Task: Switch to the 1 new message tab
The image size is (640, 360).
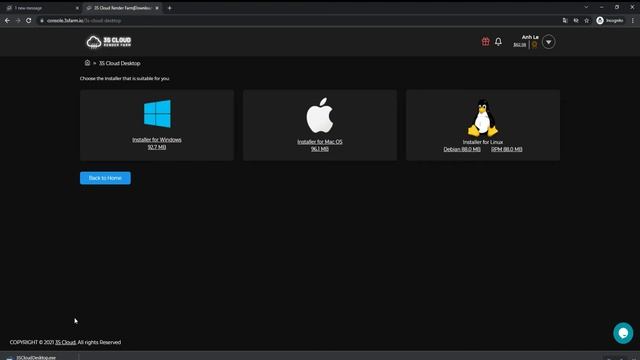Action: pyautogui.click(x=41, y=8)
